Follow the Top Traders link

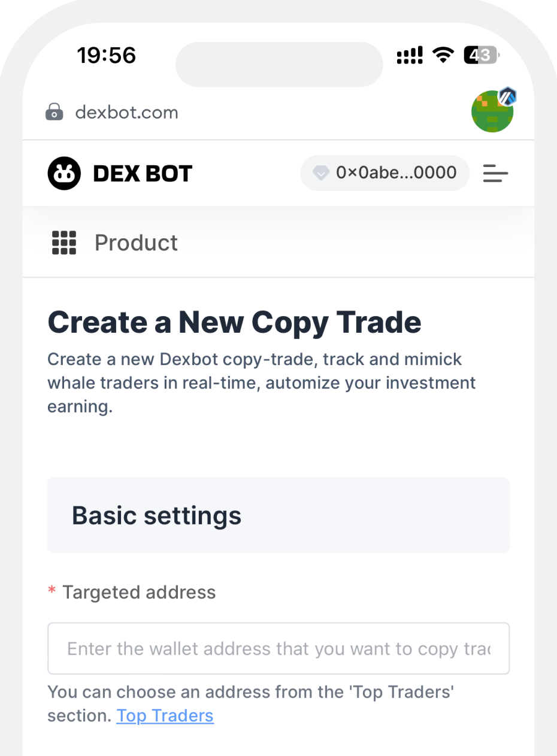click(165, 715)
